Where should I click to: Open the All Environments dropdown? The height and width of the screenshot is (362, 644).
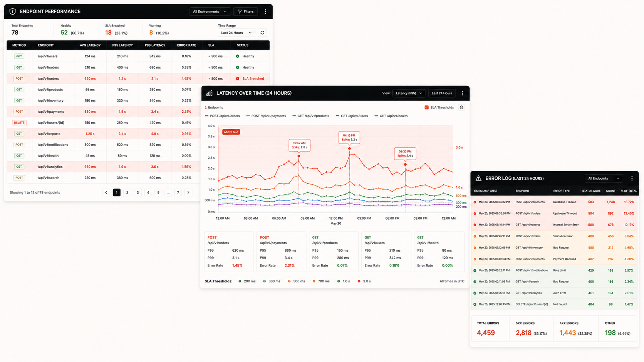pos(210,12)
